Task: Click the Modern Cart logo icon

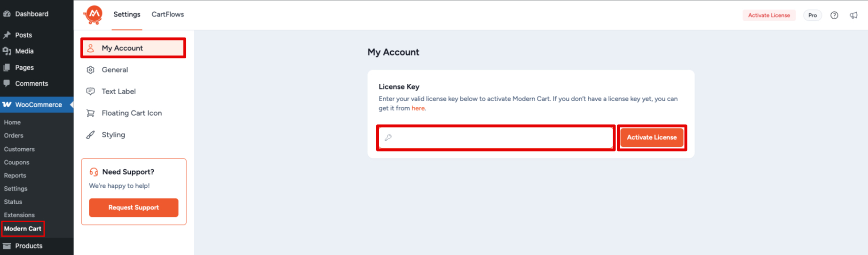Action: pos(94,15)
